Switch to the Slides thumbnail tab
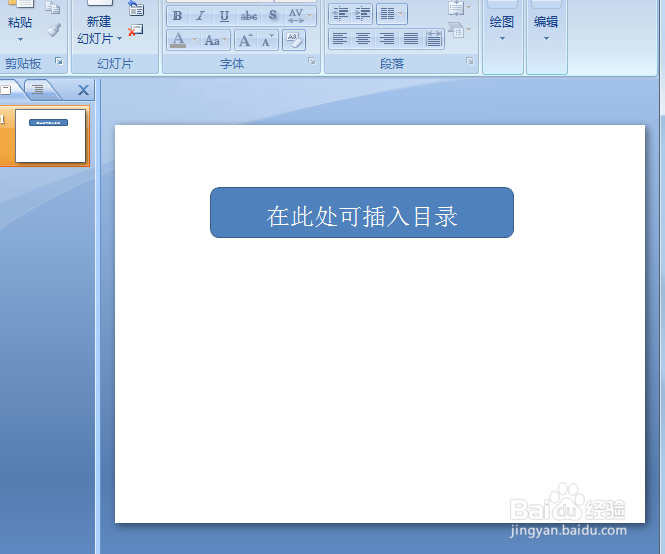This screenshot has height=554, width=665. (8, 90)
